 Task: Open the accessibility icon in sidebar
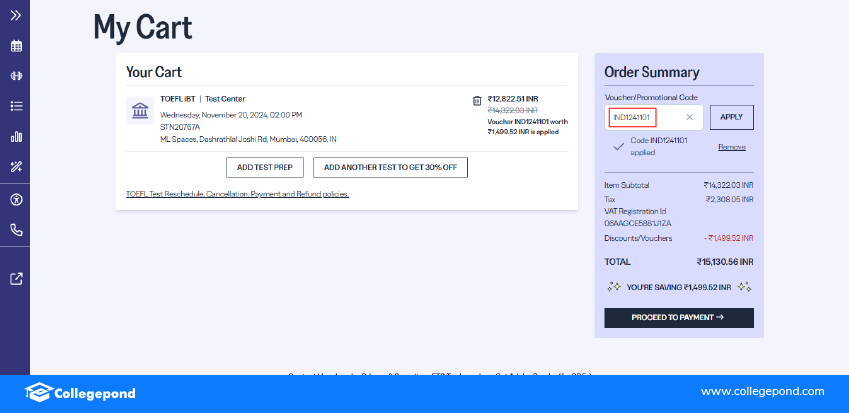[15, 199]
